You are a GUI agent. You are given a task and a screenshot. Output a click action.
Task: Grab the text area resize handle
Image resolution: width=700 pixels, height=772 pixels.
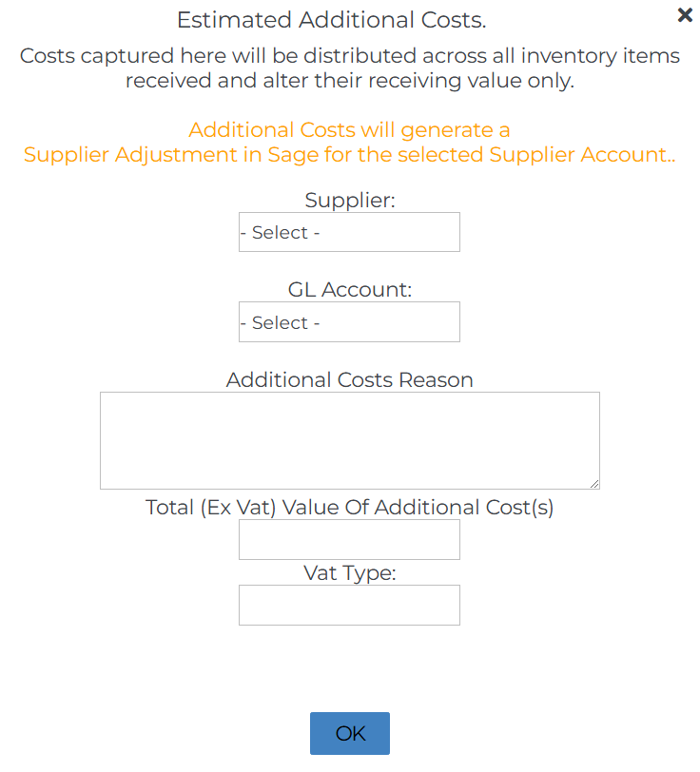[594, 484]
